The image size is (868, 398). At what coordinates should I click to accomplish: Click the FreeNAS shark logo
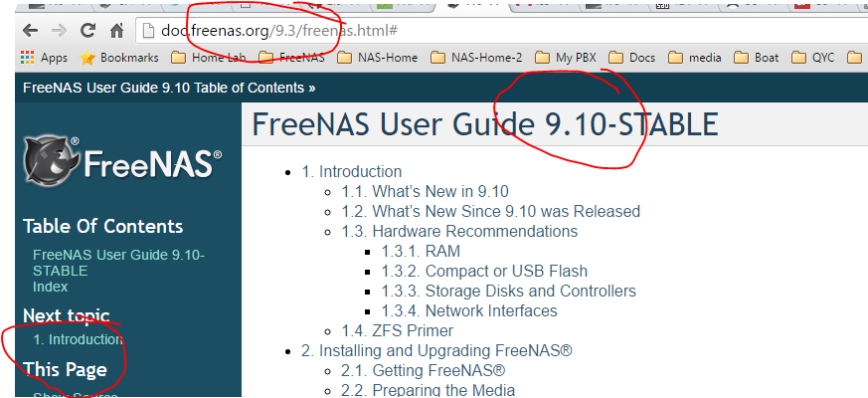point(121,162)
